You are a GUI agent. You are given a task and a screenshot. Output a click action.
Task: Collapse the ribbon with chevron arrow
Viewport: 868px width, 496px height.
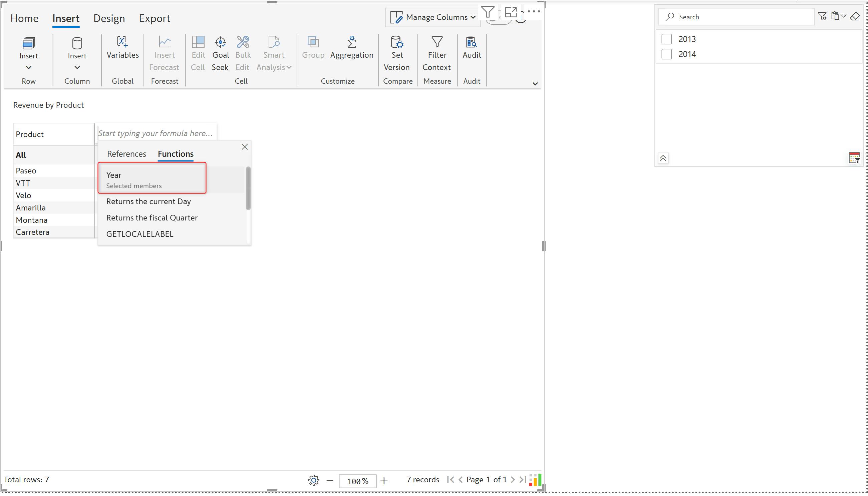tap(535, 84)
